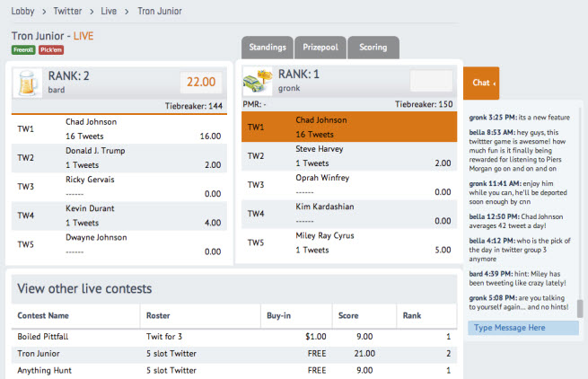Open the Scoring tab
588x379 pixels.
373,48
